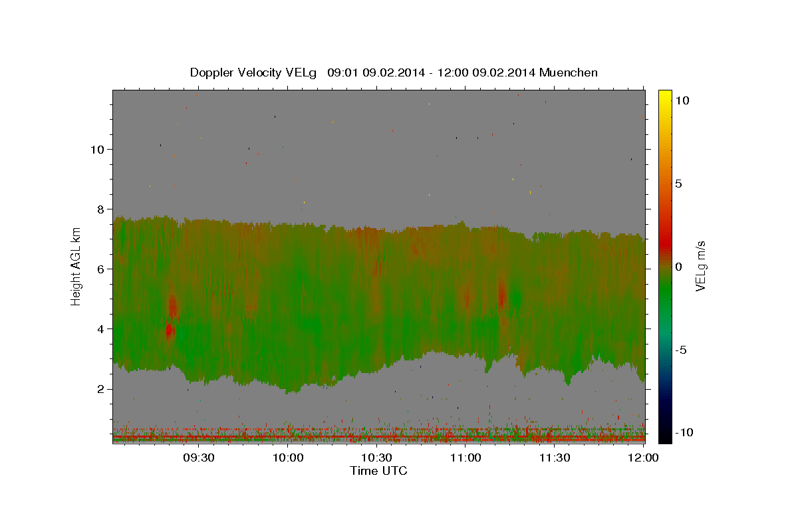Click the colorbar tick label 5

[x=678, y=184]
